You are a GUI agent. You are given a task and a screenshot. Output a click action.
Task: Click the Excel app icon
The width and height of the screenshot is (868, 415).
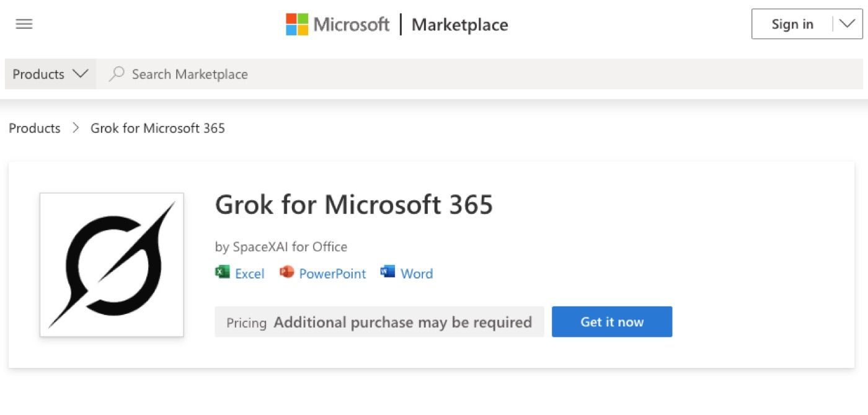pyautogui.click(x=223, y=272)
